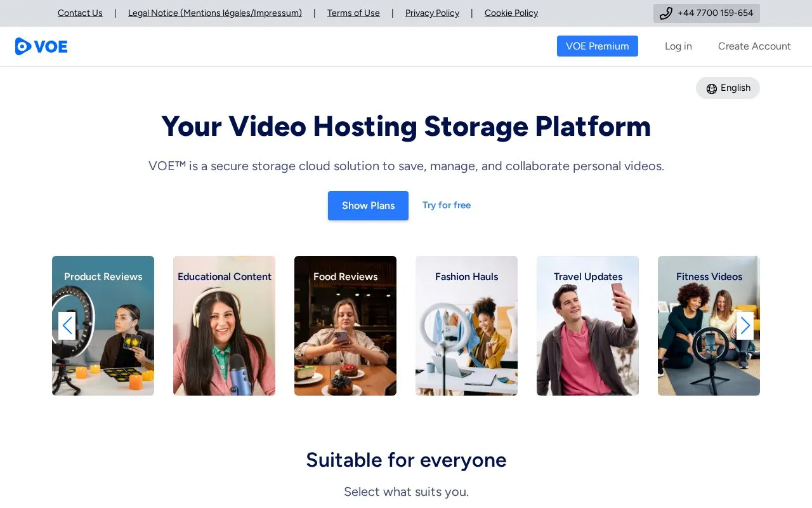
Task: Select the Travel Updates card
Action: (587, 326)
